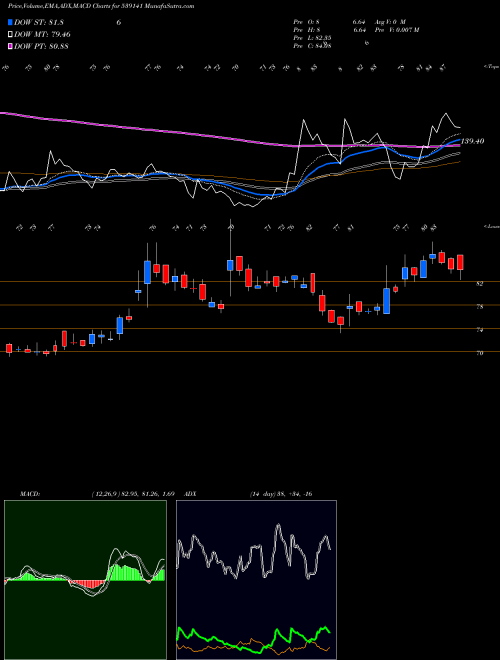Select the DOW PT value text

coord(41,46)
